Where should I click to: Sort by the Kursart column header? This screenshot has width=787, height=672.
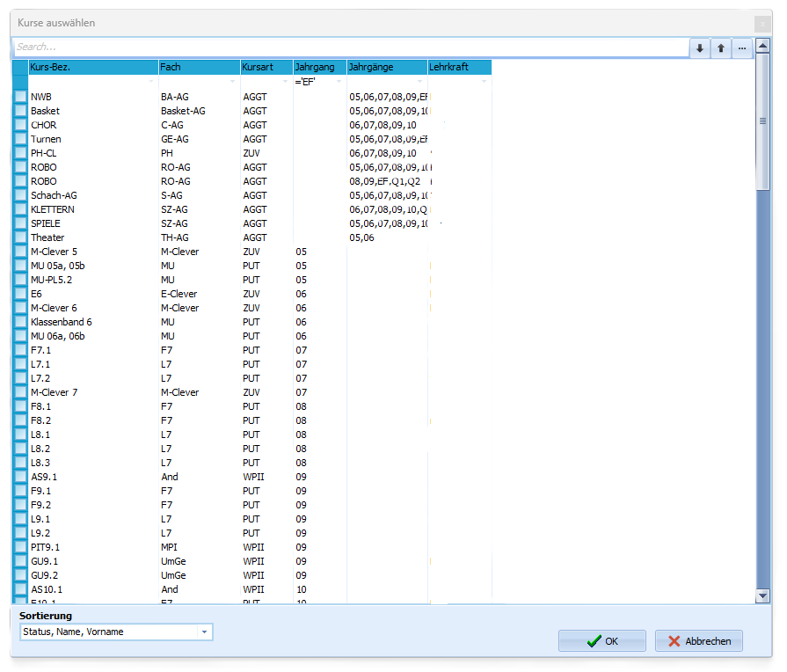(266, 67)
